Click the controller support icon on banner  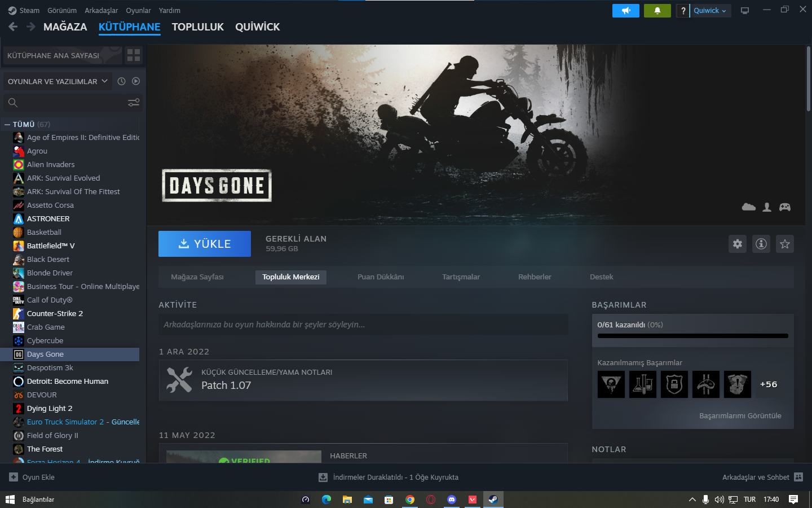785,207
